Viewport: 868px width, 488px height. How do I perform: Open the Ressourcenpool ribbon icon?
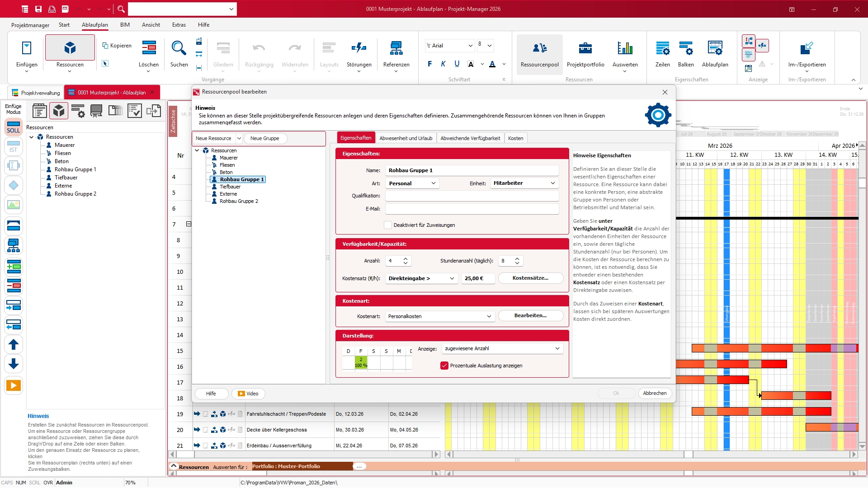[539, 48]
